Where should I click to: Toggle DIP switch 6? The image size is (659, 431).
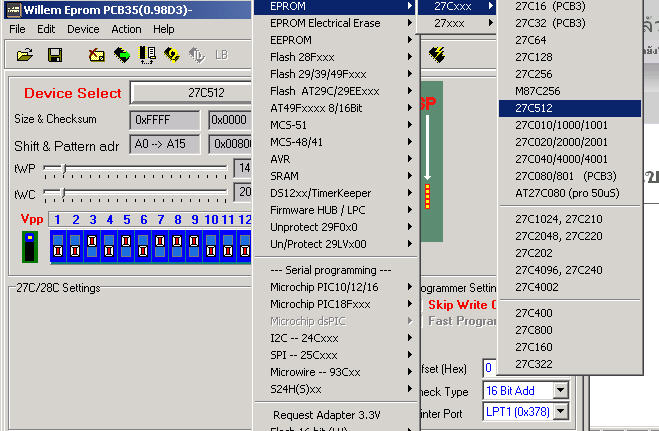pyautogui.click(x=143, y=246)
